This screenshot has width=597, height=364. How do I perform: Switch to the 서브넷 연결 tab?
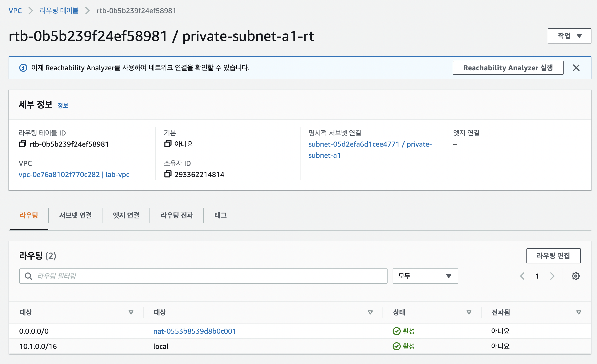click(x=75, y=215)
